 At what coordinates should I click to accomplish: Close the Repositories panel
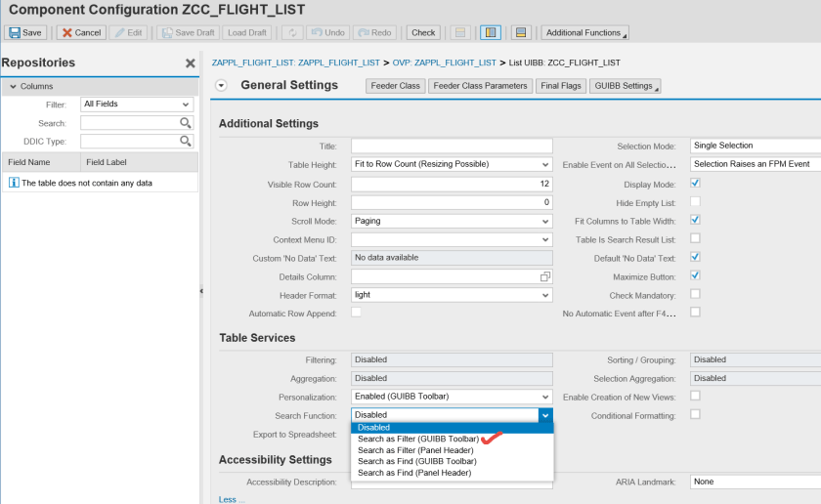(191, 63)
